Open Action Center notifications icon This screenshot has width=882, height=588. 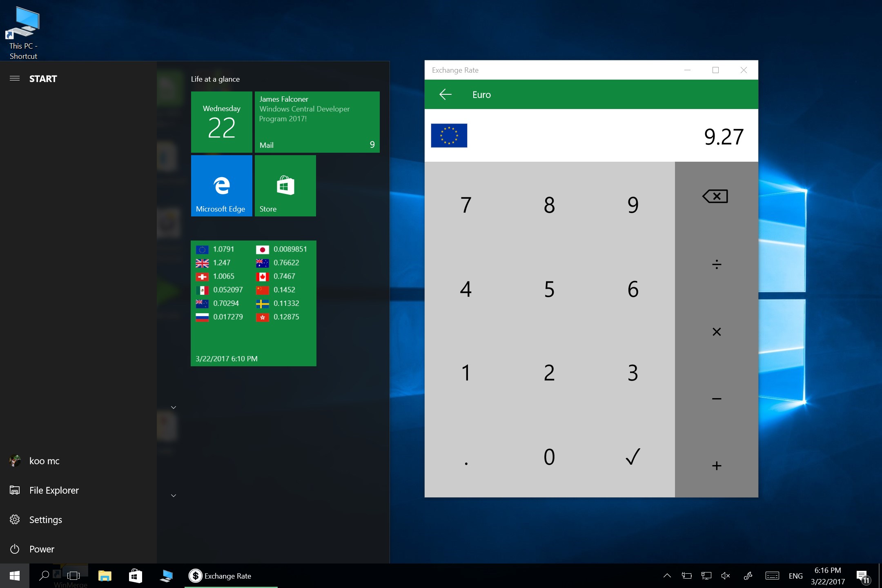pos(862,576)
